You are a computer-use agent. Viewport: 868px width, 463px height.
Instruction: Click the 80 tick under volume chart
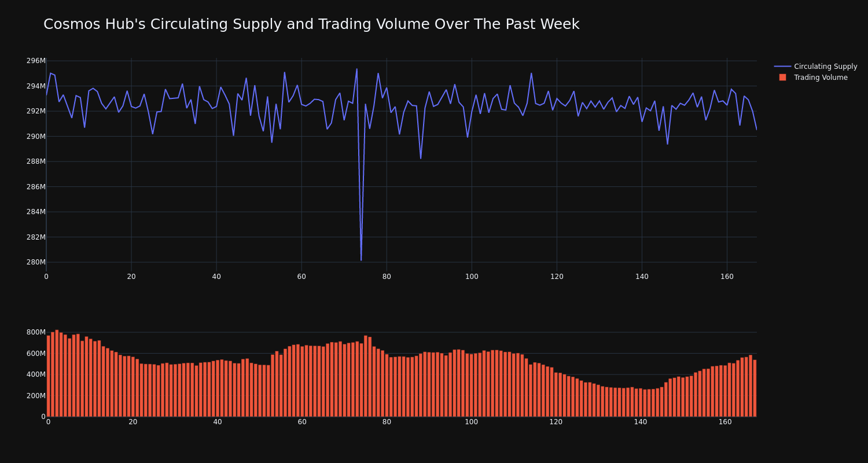click(387, 422)
